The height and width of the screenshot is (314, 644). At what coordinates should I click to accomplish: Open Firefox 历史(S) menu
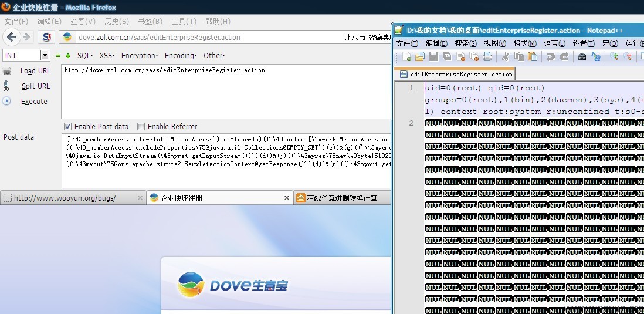tap(117, 21)
